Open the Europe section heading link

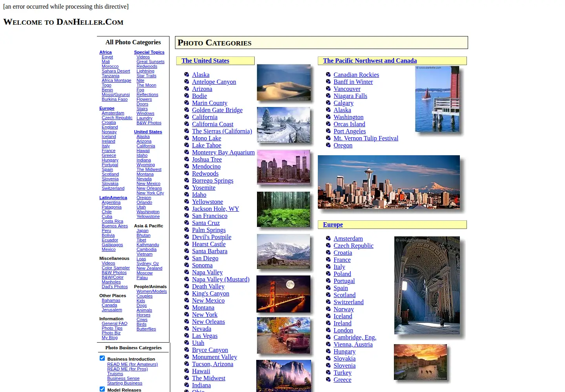coord(333,224)
